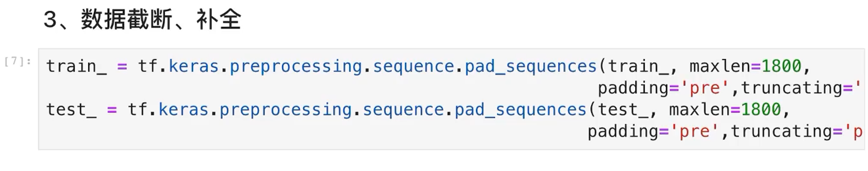Click the 'pre' string on second line
The image size is (868, 171).
[x=705, y=88]
